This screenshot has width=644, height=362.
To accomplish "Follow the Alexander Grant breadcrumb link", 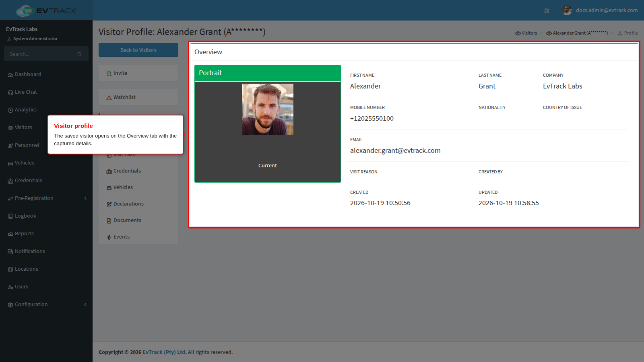I will [577, 33].
